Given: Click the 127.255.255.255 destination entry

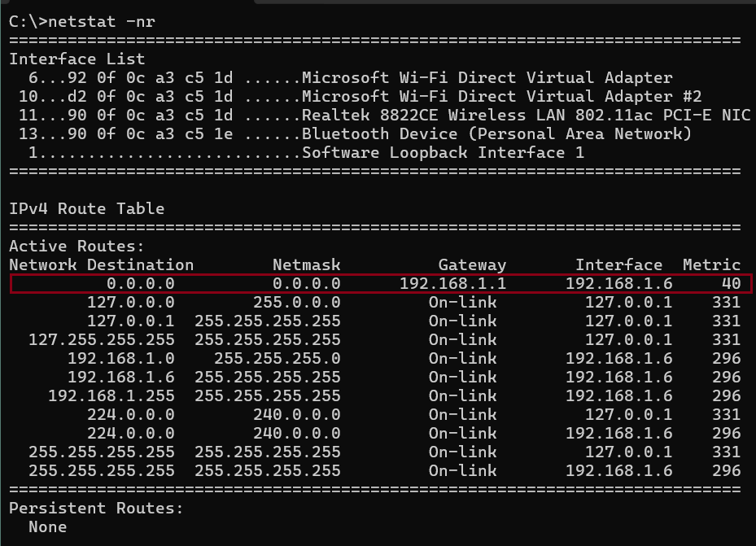Looking at the screenshot, I should (x=101, y=339).
